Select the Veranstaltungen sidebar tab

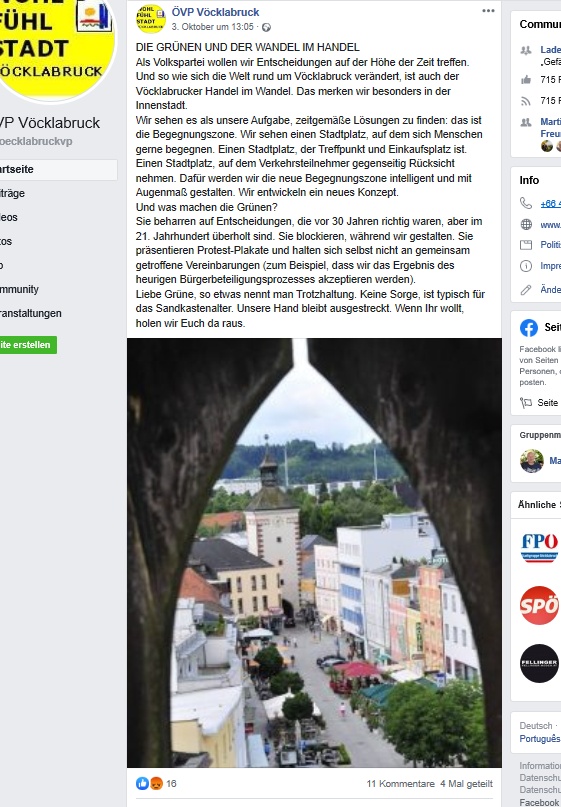[57, 313]
